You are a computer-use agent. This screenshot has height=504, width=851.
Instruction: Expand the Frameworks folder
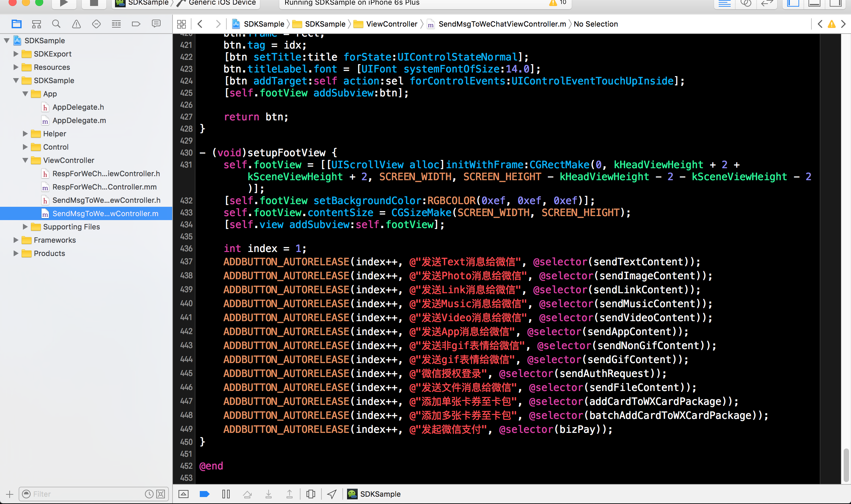click(16, 240)
